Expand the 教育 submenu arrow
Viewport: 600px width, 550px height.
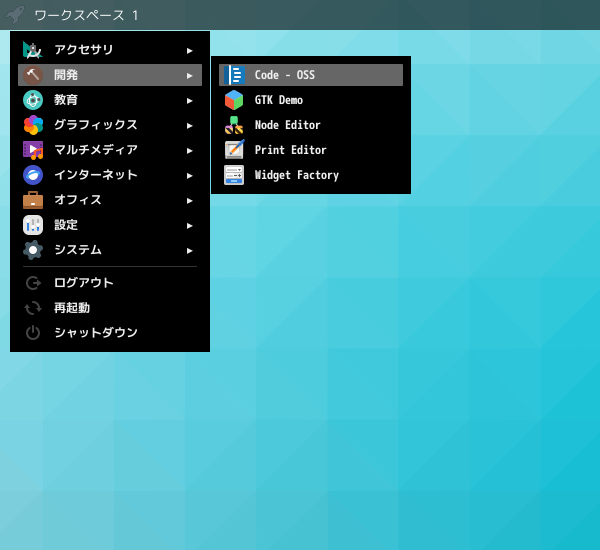(x=190, y=100)
